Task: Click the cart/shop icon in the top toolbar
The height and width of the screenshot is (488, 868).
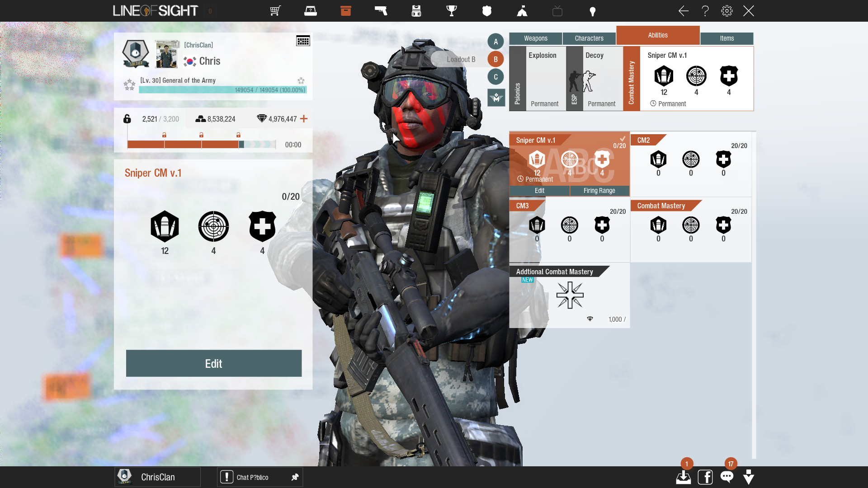Action: [275, 11]
